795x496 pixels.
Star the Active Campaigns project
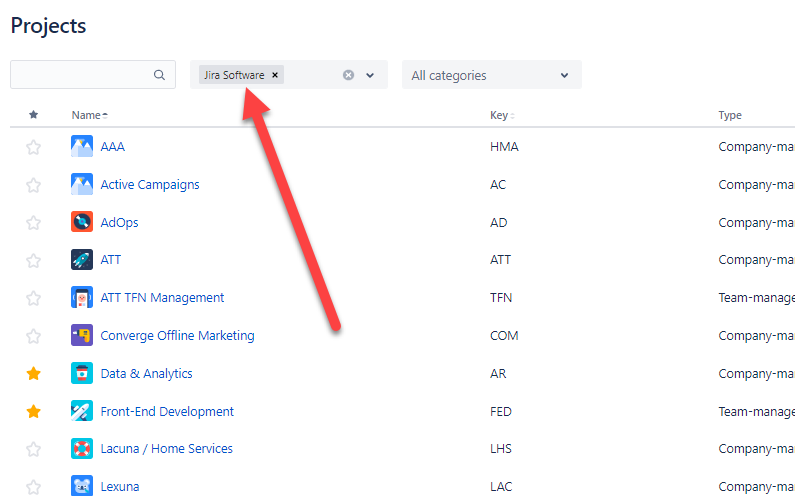coord(33,185)
